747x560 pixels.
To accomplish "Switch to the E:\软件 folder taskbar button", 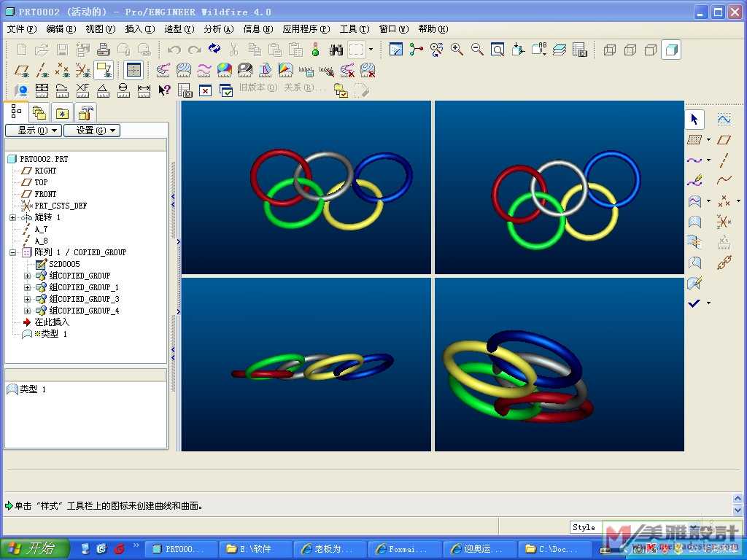I will 255,549.
